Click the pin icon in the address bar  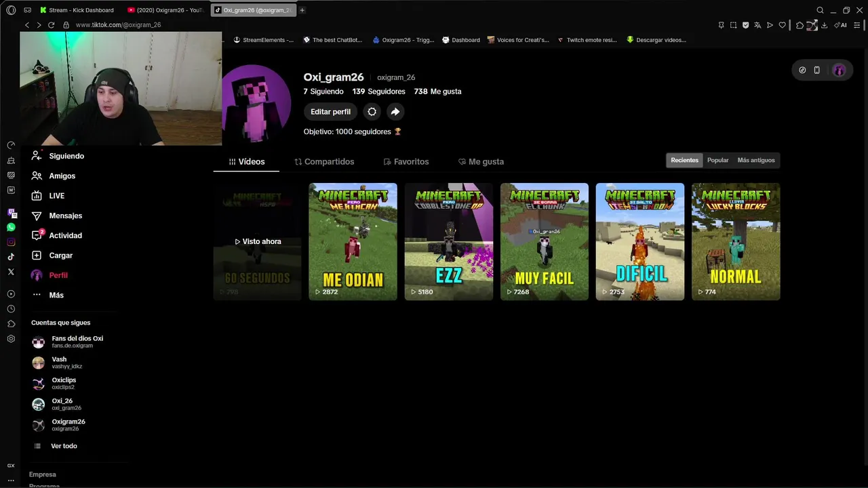(x=721, y=25)
